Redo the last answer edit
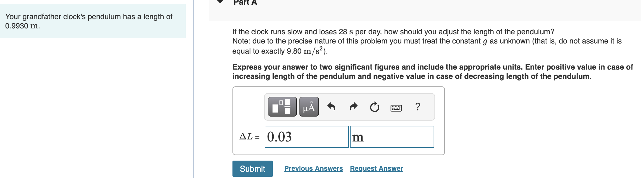 click(354, 107)
